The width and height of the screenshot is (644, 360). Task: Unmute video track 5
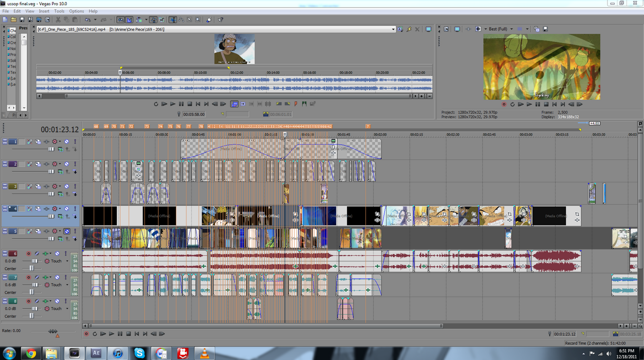click(x=67, y=231)
